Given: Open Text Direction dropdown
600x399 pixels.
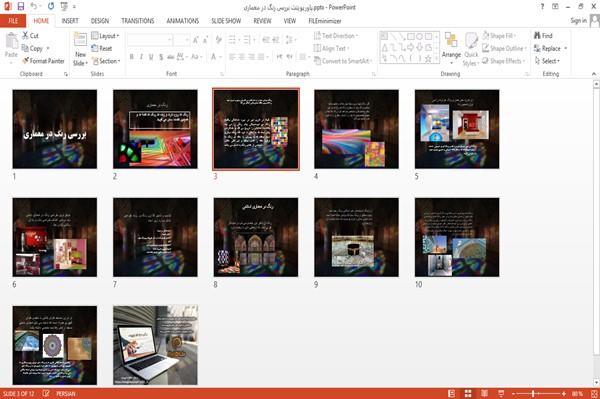Looking at the screenshot, I should [x=336, y=36].
